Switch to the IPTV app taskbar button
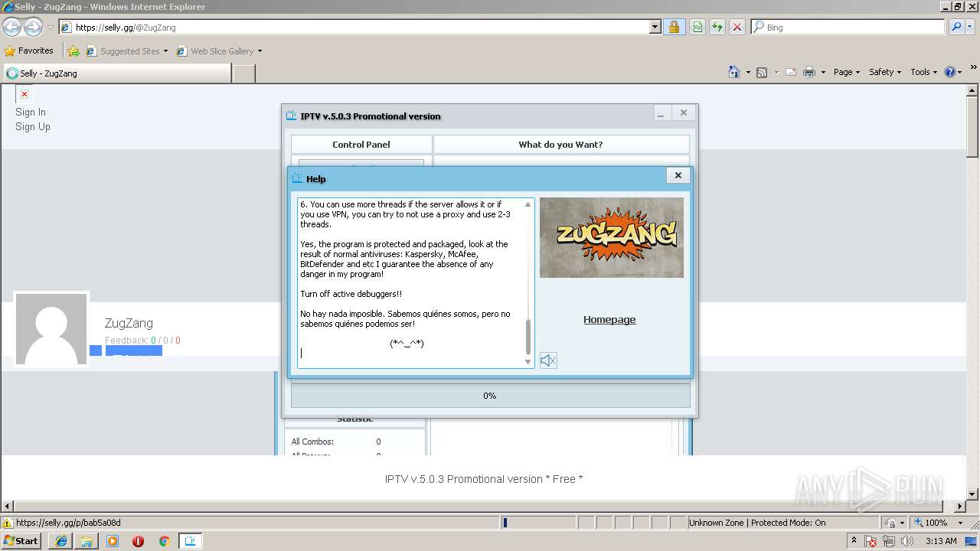The width and height of the screenshot is (980, 551). pos(190,541)
